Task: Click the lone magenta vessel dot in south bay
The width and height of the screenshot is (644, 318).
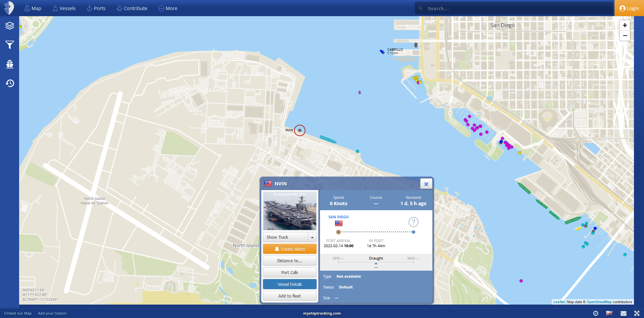Action: [x=521, y=281]
